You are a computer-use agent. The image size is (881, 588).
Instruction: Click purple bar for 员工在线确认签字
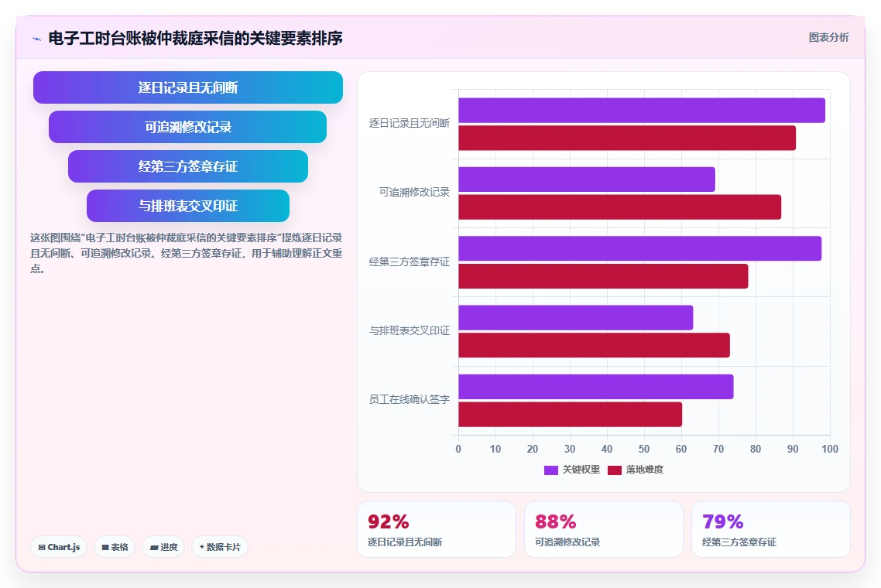596,386
